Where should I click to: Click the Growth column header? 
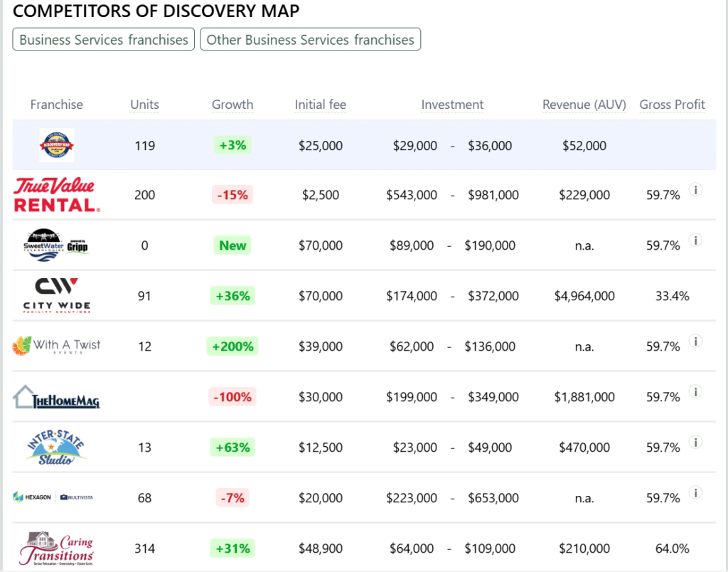232,105
